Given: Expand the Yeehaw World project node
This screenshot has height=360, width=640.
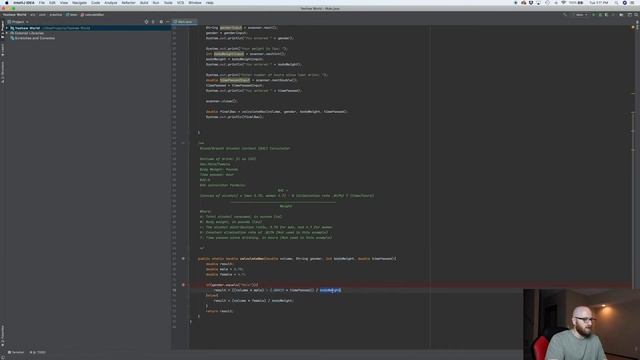Looking at the screenshot, I should point(7,28).
